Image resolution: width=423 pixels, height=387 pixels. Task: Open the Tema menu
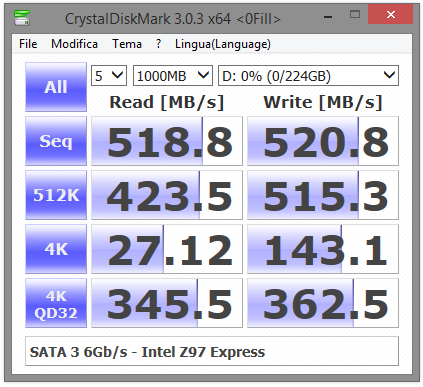(127, 44)
